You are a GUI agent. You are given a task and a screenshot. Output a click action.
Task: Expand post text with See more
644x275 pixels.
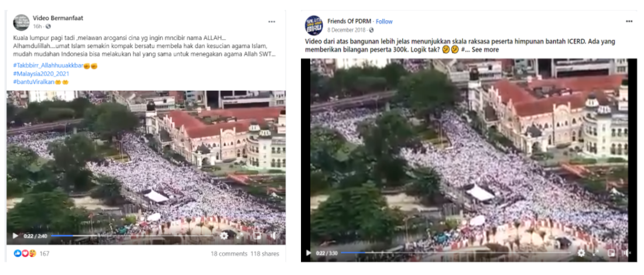pyautogui.click(x=485, y=50)
